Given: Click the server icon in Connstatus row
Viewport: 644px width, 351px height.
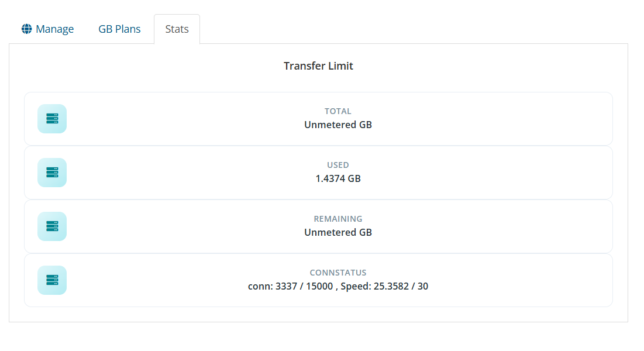Looking at the screenshot, I should pyautogui.click(x=52, y=280).
